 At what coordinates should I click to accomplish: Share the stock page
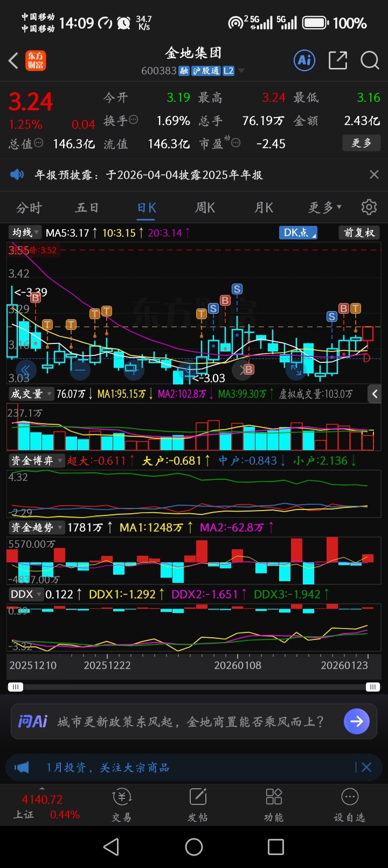[x=338, y=60]
